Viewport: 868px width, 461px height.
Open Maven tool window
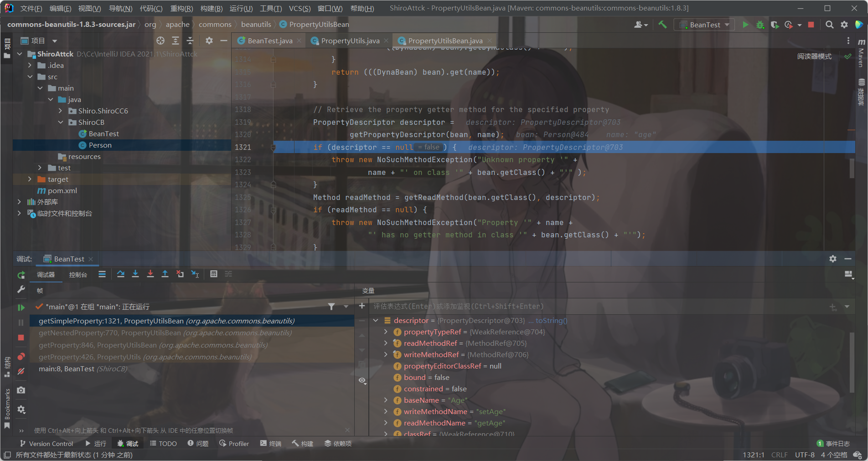(x=861, y=53)
